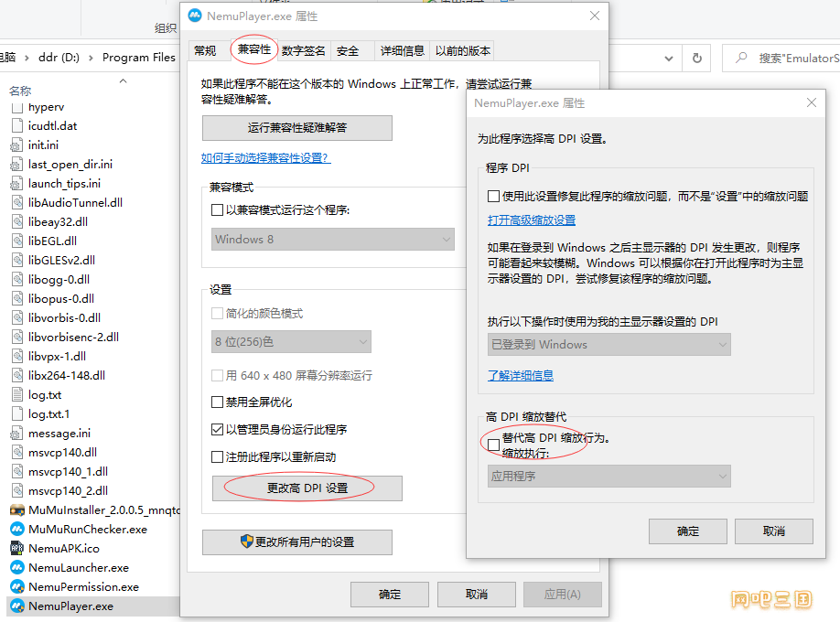Open 了解详细信息 link

pos(520,375)
